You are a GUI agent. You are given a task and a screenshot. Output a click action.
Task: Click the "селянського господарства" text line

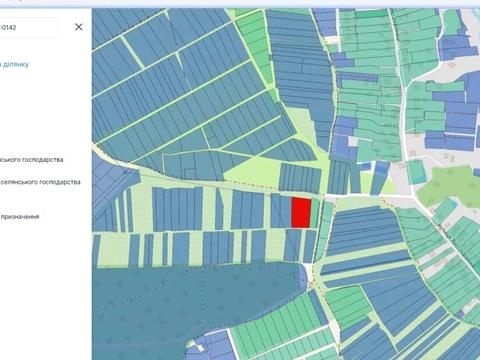coord(40,182)
